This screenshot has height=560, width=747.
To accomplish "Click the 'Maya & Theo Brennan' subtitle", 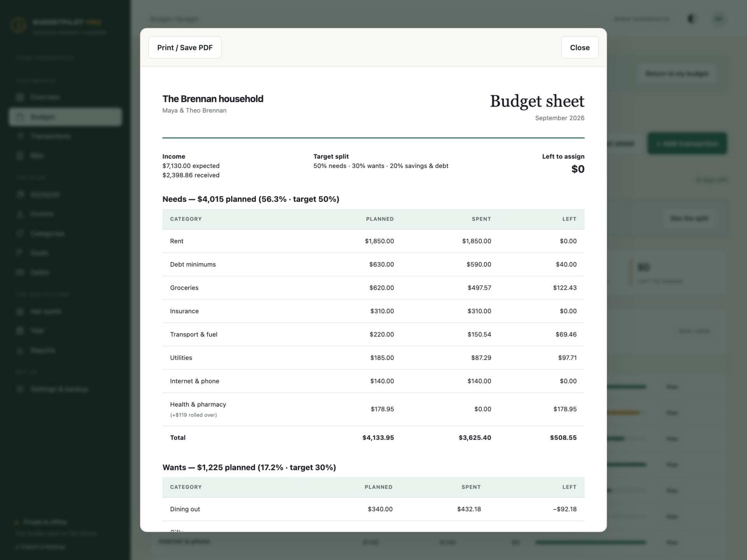I will point(194,110).
